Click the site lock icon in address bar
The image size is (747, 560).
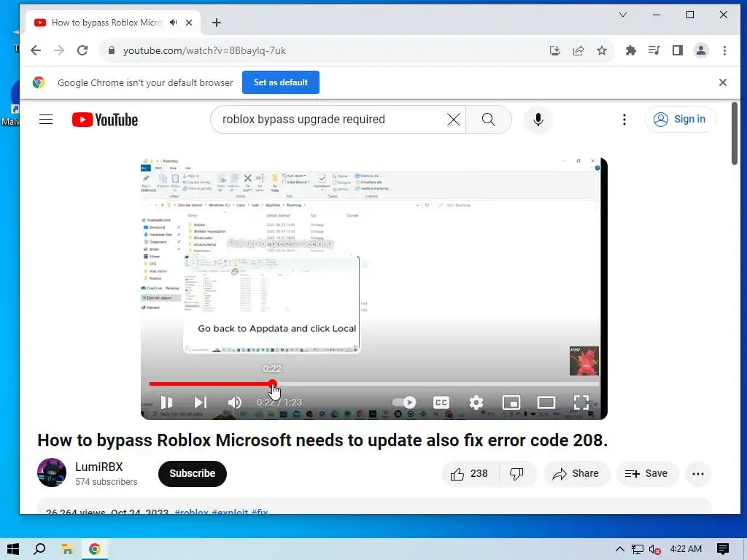coord(112,50)
